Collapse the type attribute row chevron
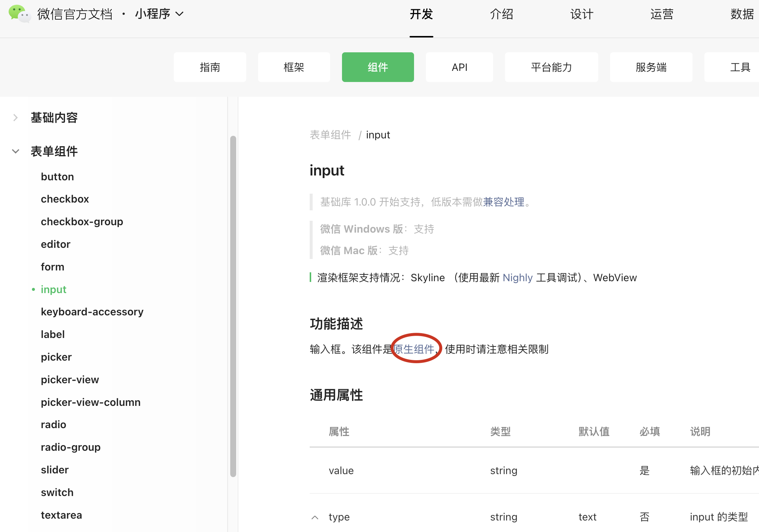This screenshot has width=759, height=532. pos(315,517)
